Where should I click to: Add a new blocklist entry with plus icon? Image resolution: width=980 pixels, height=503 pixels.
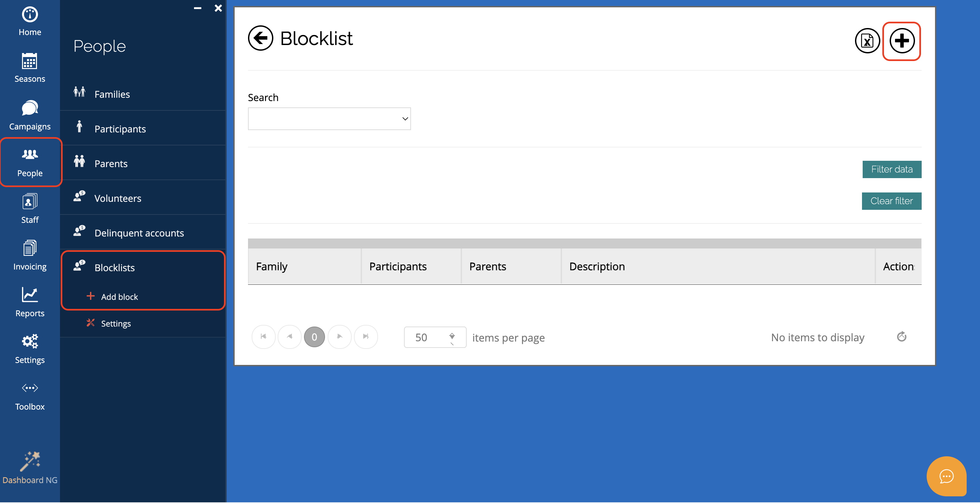coord(901,41)
